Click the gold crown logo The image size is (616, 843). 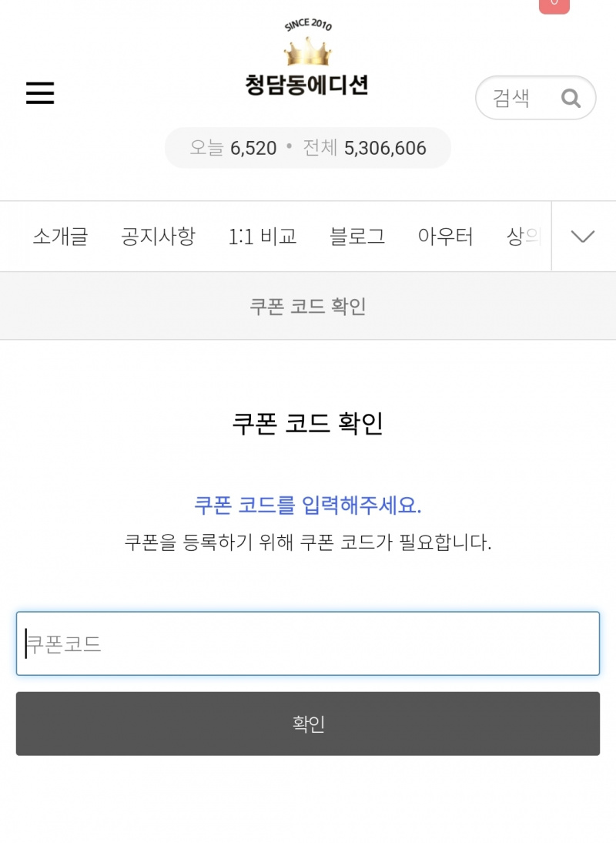(x=307, y=52)
